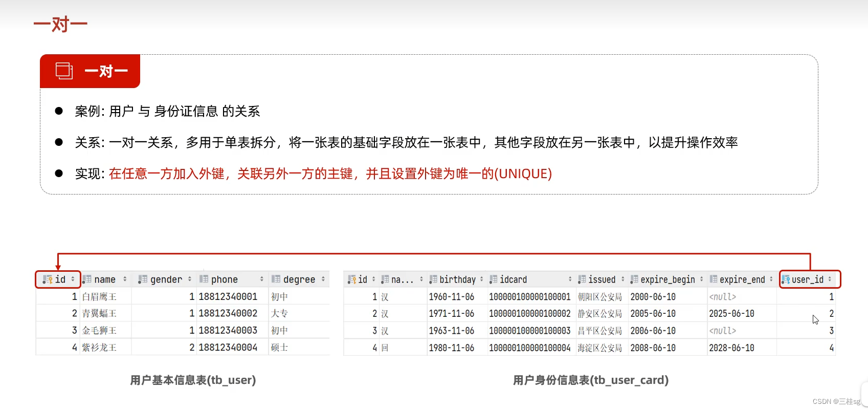This screenshot has width=868, height=410.
Task: Click the red 一对一 section banner
Action: point(90,71)
